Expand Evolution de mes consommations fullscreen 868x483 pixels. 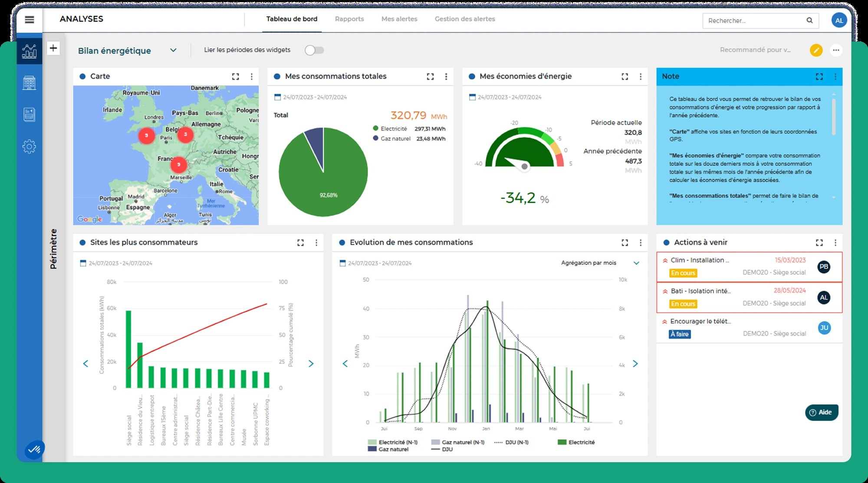[x=625, y=243]
